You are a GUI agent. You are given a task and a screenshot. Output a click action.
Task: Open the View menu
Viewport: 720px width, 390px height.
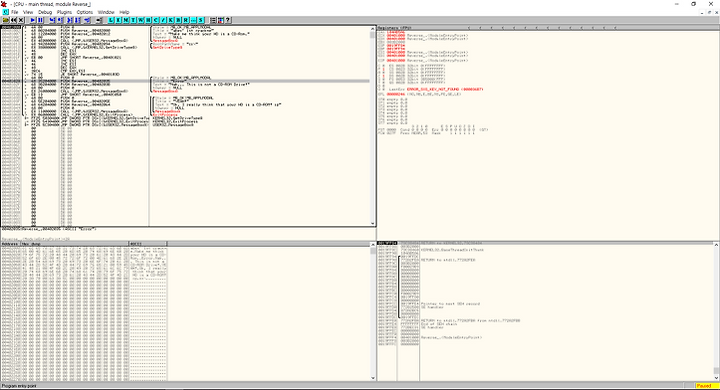click(28, 12)
